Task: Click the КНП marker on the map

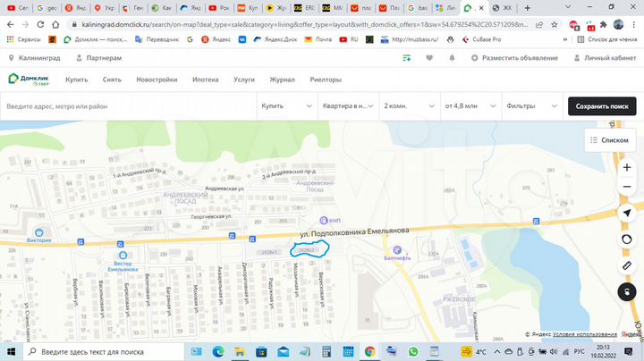Action: pos(324,221)
